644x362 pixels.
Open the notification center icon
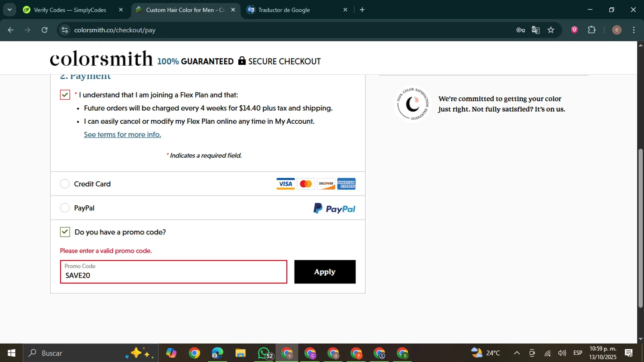pyautogui.click(x=629, y=353)
